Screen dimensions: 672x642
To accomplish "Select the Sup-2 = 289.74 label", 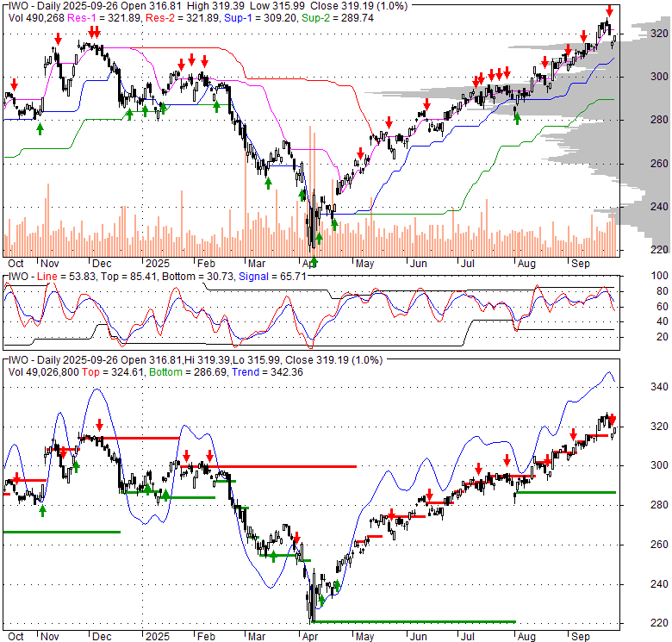I will 338,18.
